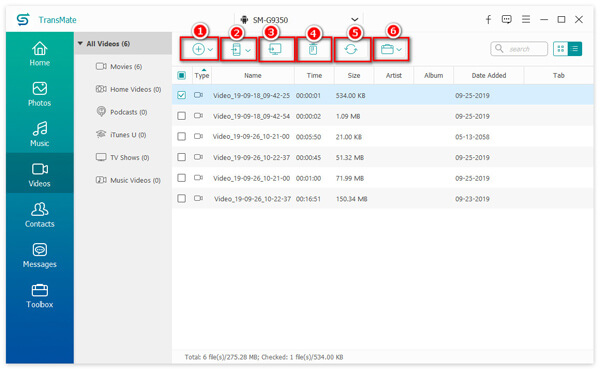Select the Videos sidebar section
The width and height of the screenshot is (600, 370).
(40, 174)
